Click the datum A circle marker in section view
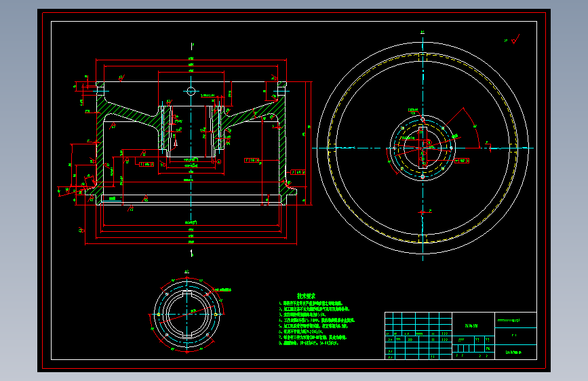The width and height of the screenshot is (588, 381). tap(218, 161)
